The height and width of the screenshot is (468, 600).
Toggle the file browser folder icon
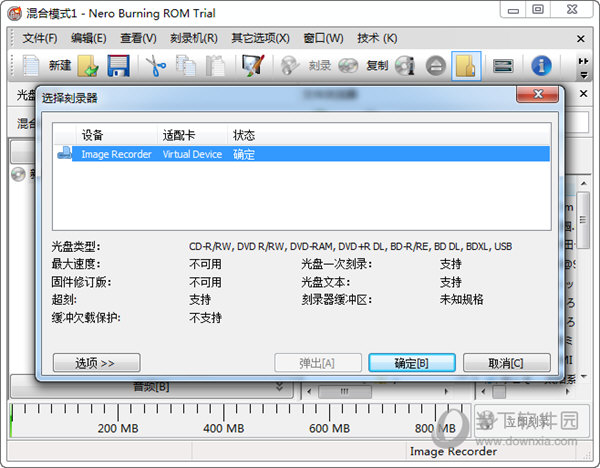(466, 66)
